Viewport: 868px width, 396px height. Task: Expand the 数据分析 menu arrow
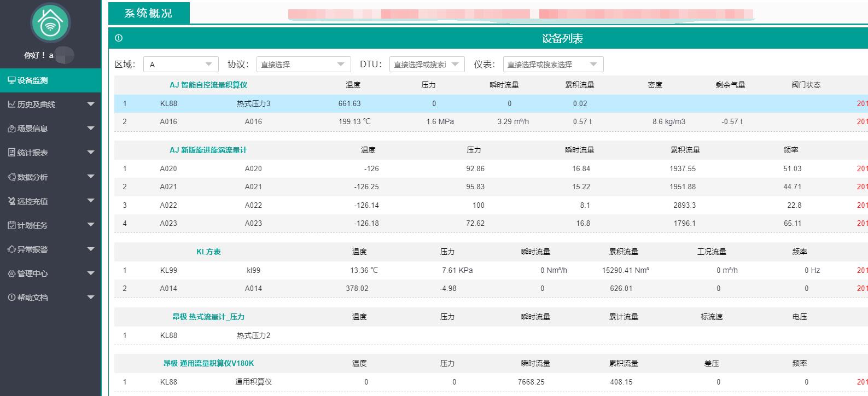(x=91, y=177)
